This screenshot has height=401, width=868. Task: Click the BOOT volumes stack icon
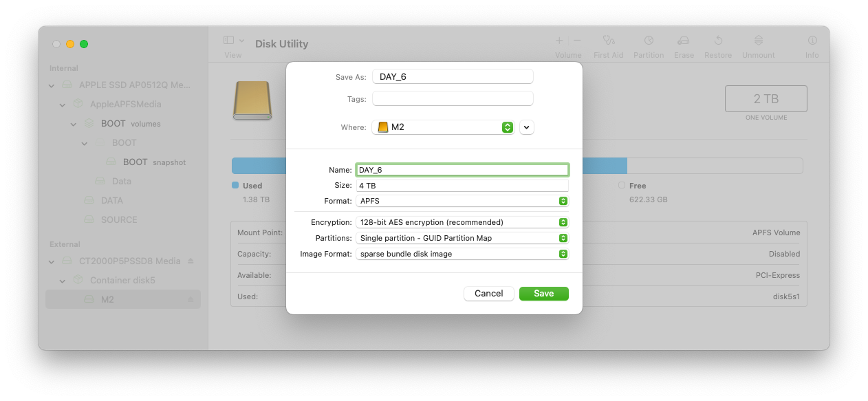[x=89, y=124]
